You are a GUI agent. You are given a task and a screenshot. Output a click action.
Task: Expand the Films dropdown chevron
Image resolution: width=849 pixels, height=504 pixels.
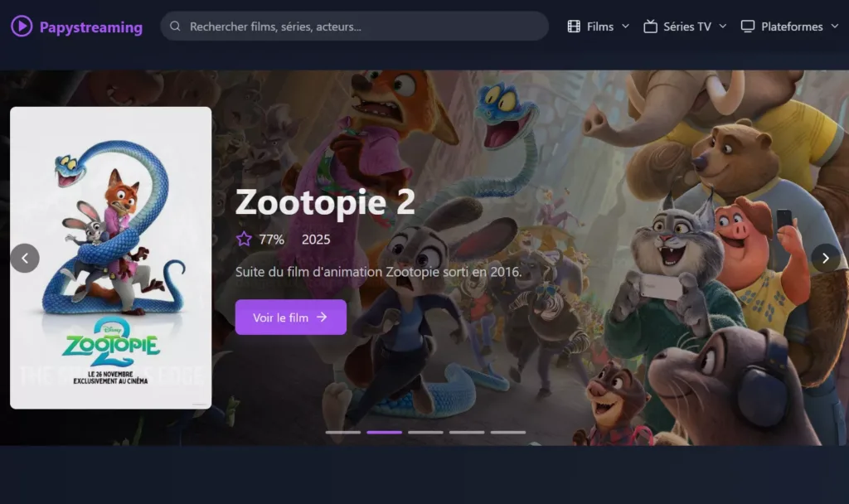[626, 27]
